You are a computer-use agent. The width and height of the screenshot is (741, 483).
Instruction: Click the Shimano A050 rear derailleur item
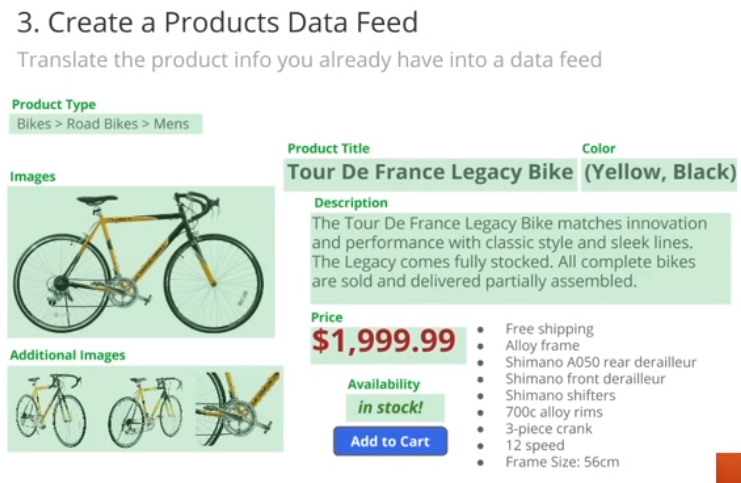pyautogui.click(x=601, y=362)
